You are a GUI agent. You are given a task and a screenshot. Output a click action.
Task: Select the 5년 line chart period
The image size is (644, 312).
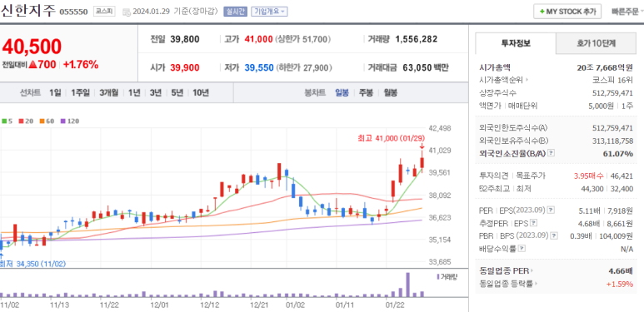coord(177,92)
